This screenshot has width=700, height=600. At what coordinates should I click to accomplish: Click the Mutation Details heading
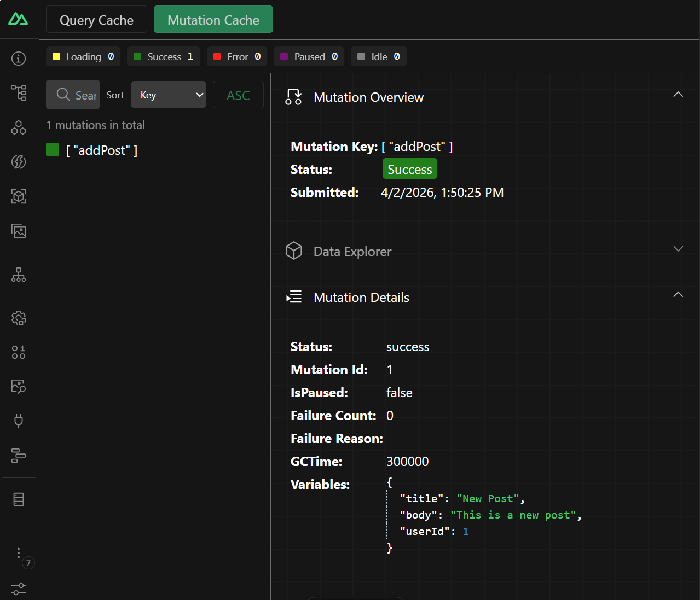pos(361,298)
